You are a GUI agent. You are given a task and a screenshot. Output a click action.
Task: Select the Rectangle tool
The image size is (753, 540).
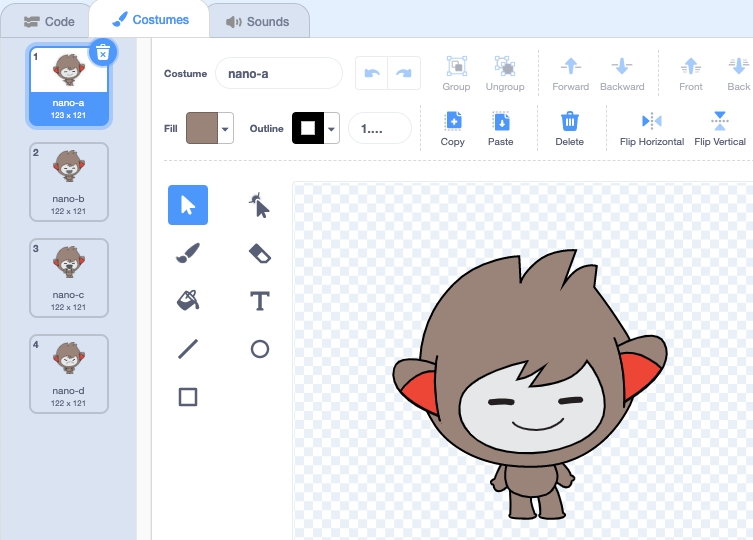pyautogui.click(x=188, y=397)
